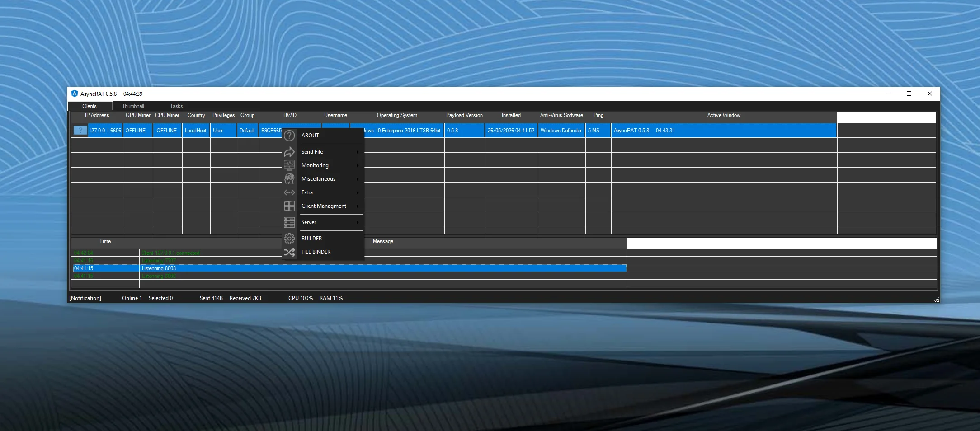Click the shuffle icon beside FILE BINDER
980x431 pixels.
[289, 252]
